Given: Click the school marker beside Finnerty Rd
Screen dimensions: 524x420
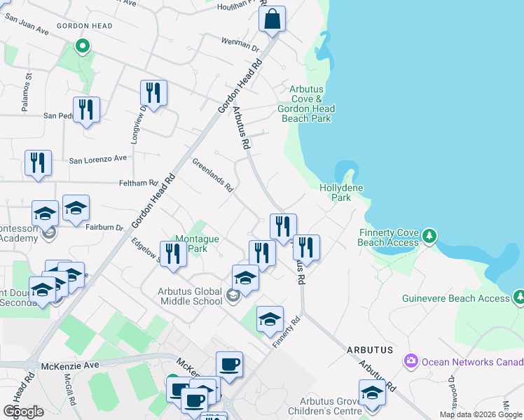Looking at the screenshot, I should 270,321.
